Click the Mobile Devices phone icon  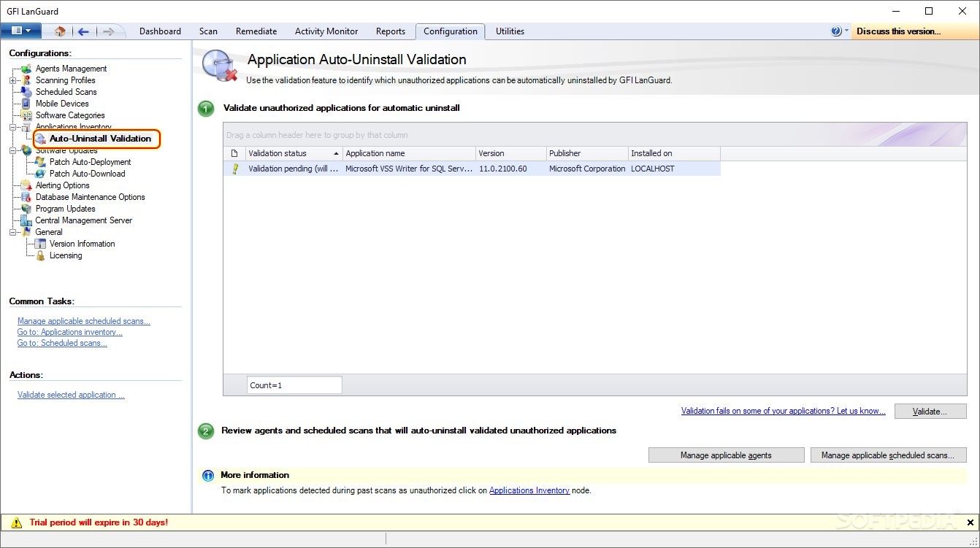[x=27, y=104]
